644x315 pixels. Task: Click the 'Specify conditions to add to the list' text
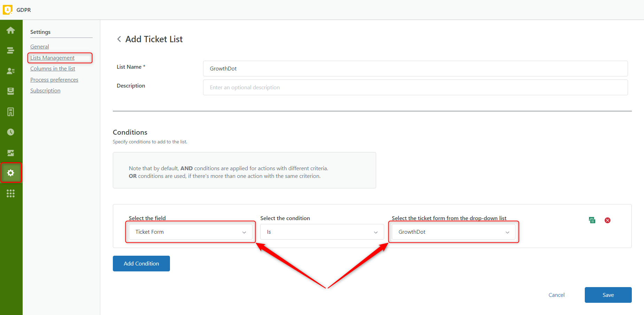(150, 142)
